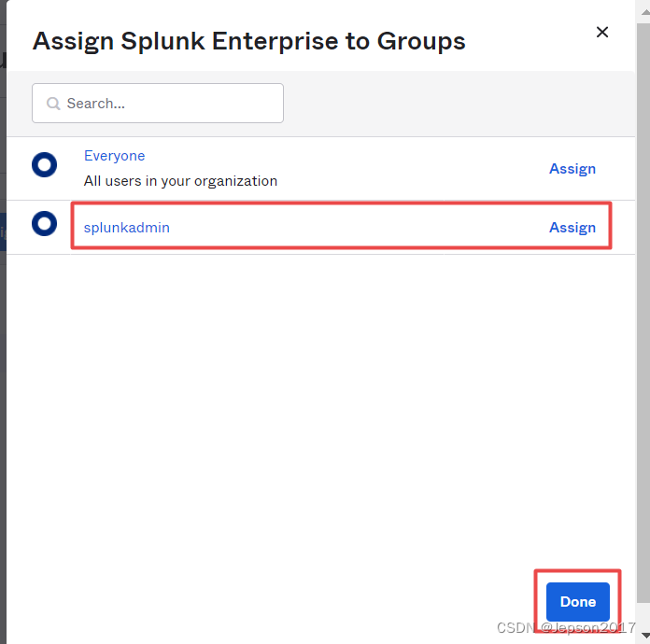Screen dimensions: 650x644
Task: Click the scrollbar up arrow
Action: 645,12
